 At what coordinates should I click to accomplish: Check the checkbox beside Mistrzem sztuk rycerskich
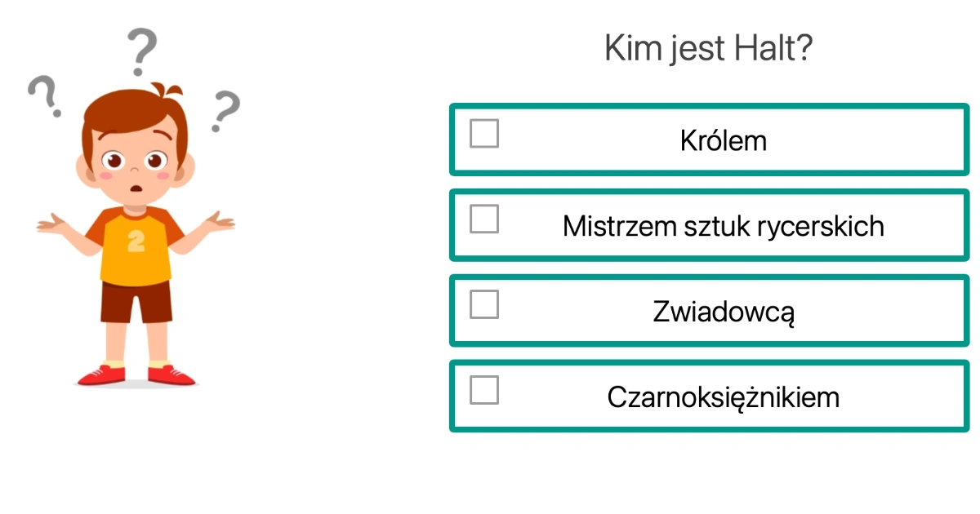(483, 219)
